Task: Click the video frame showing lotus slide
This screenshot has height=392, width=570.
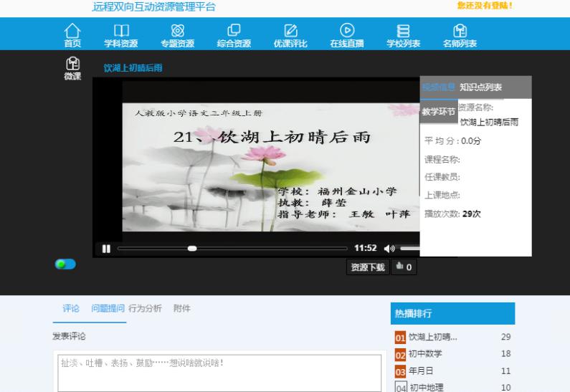Action: (270, 167)
